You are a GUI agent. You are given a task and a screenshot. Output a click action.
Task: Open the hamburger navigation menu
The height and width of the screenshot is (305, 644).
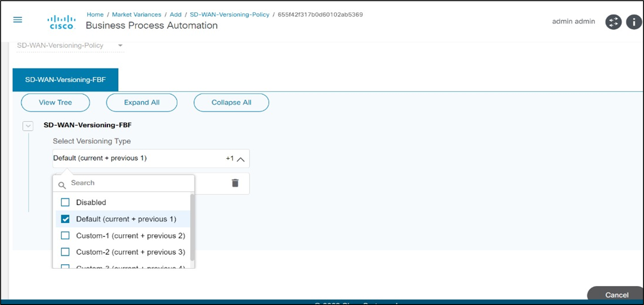coord(18,20)
